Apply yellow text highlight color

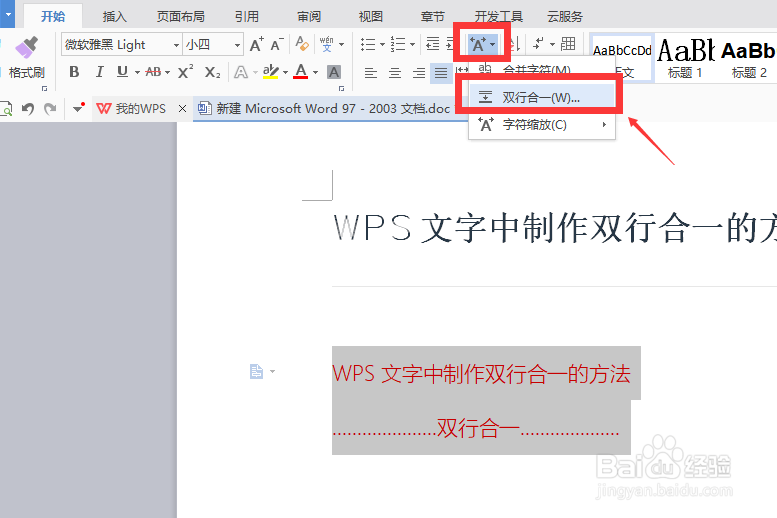[271, 72]
